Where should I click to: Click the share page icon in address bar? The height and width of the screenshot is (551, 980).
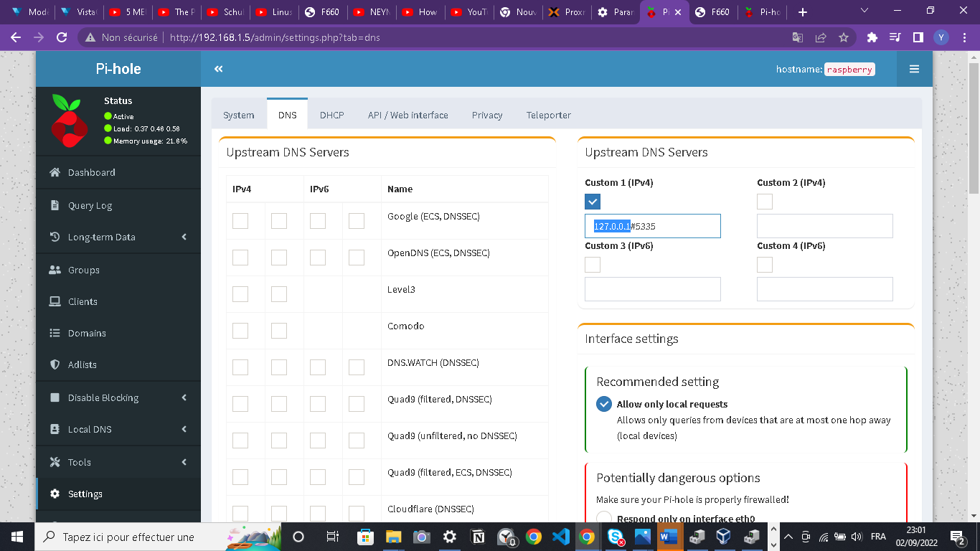click(x=821, y=37)
